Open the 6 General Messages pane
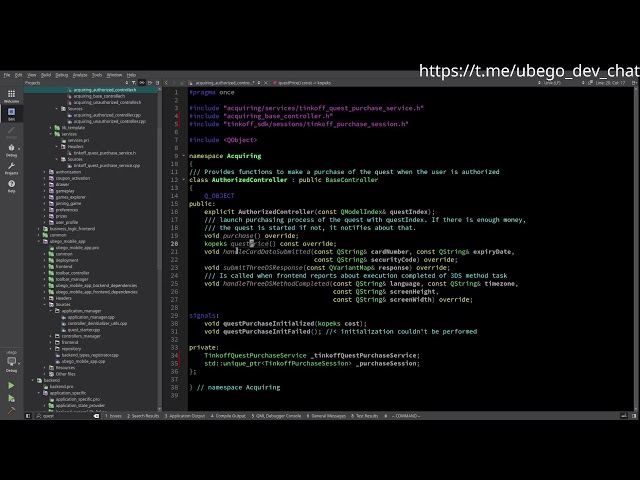640x480 pixels. (x=326, y=416)
